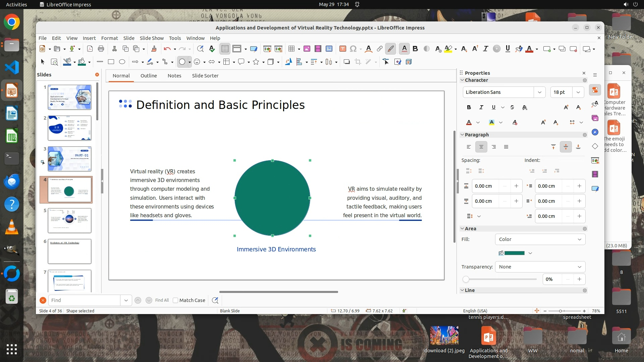Image resolution: width=644 pixels, height=362 pixels.
Task: Collapse the Paragraph section
Action: coord(462,135)
